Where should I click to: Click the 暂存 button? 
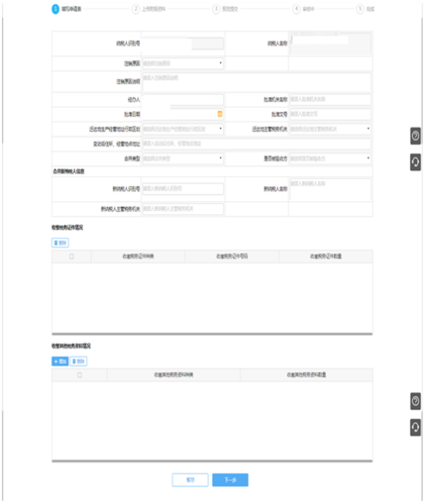pyautogui.click(x=190, y=480)
